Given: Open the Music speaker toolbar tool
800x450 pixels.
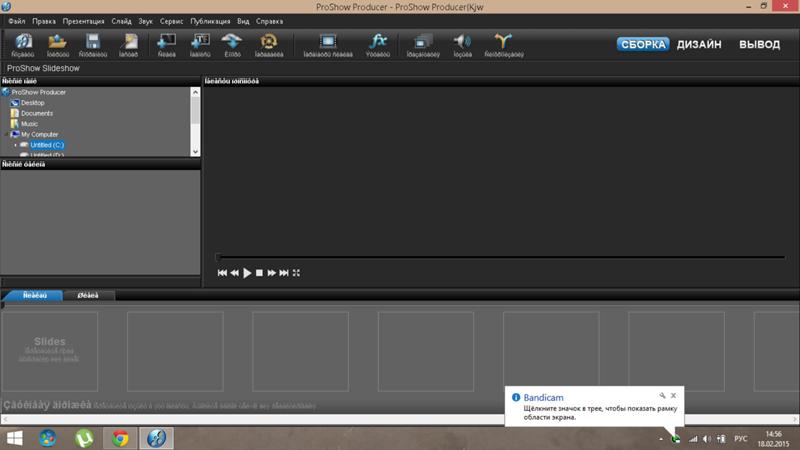Looking at the screenshot, I should (462, 44).
